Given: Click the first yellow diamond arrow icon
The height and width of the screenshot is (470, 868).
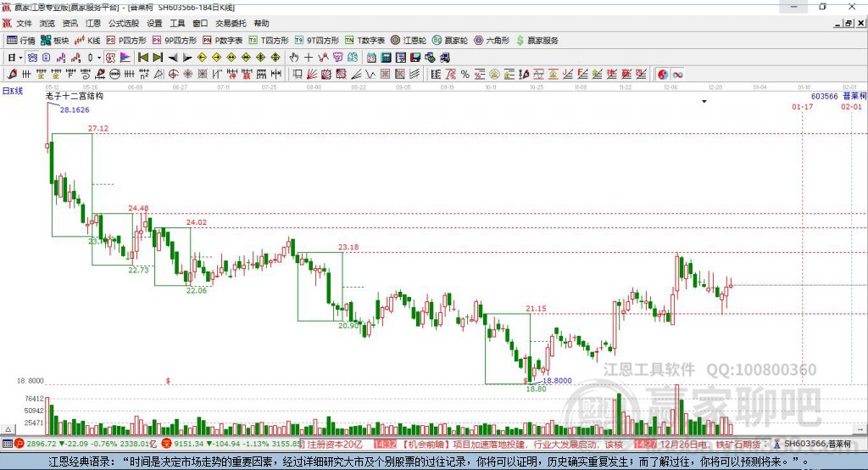Looking at the screenshot, I should tap(202, 58).
